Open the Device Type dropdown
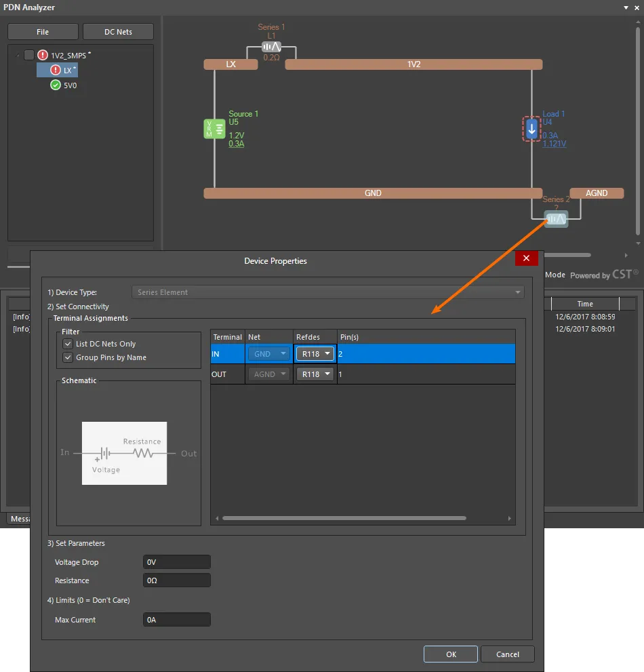This screenshot has height=672, width=644. pyautogui.click(x=328, y=292)
